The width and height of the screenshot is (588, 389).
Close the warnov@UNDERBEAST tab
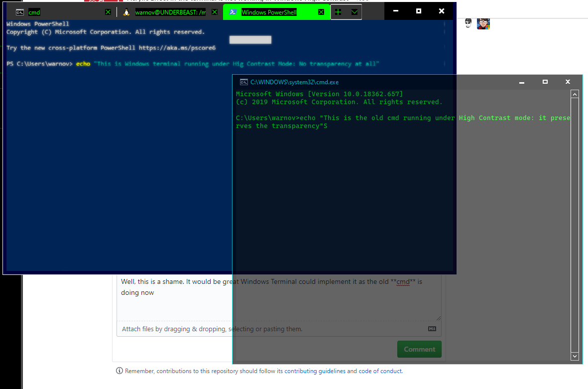point(215,12)
